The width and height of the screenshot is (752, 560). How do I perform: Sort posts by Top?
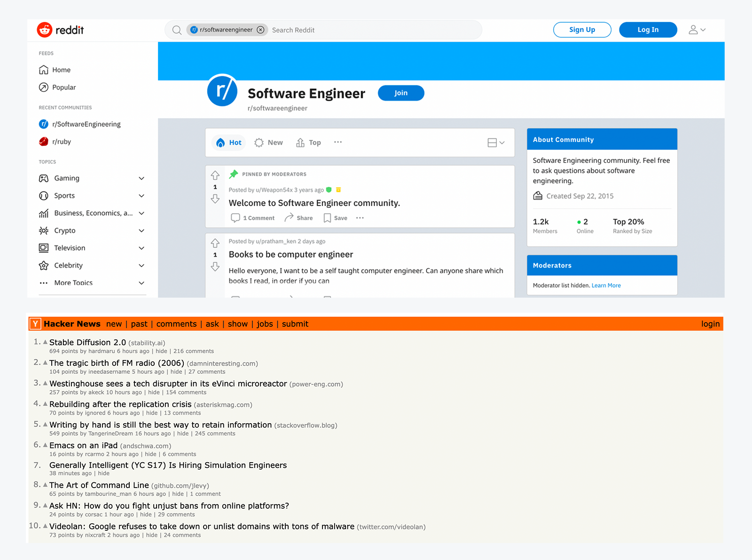[309, 142]
